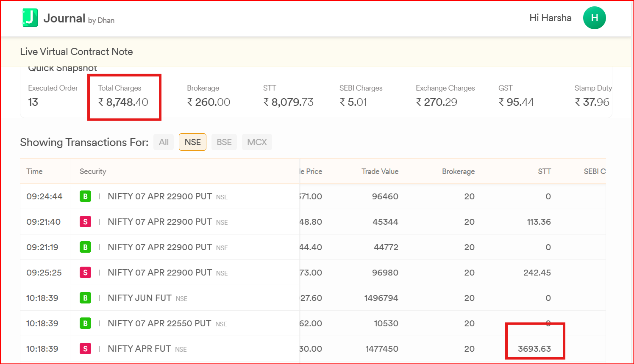Click Buy badge on 09:21:19 transaction row
This screenshot has height=364, width=634.
(85, 247)
